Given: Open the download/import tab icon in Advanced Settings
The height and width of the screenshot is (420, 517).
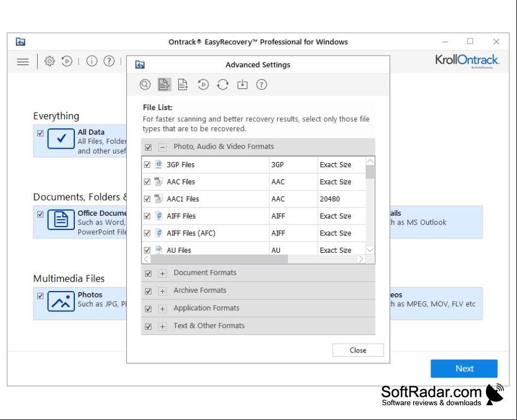Looking at the screenshot, I should (242, 85).
